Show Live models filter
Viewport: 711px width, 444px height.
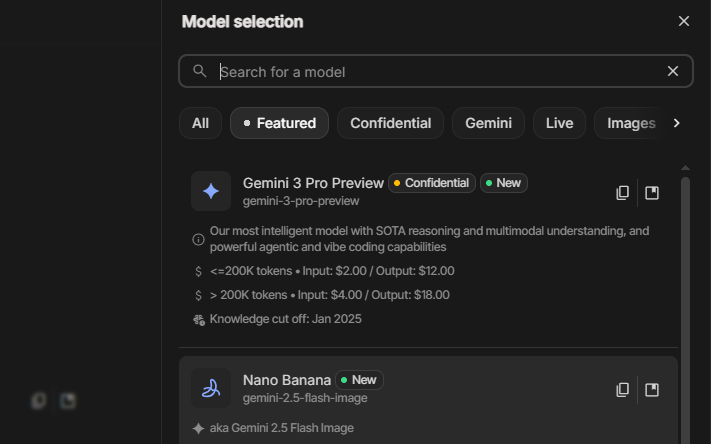559,123
